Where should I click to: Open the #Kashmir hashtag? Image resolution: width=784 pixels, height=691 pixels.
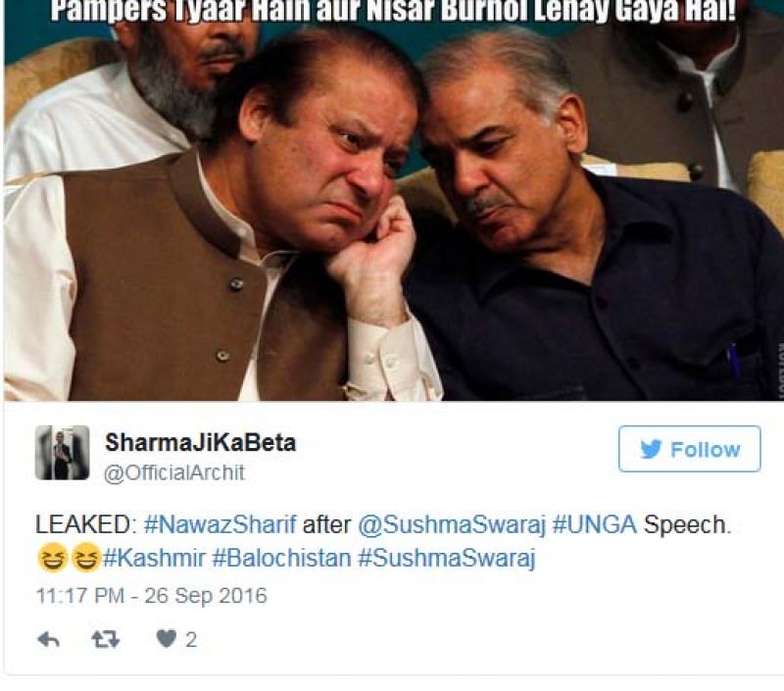click(x=154, y=558)
